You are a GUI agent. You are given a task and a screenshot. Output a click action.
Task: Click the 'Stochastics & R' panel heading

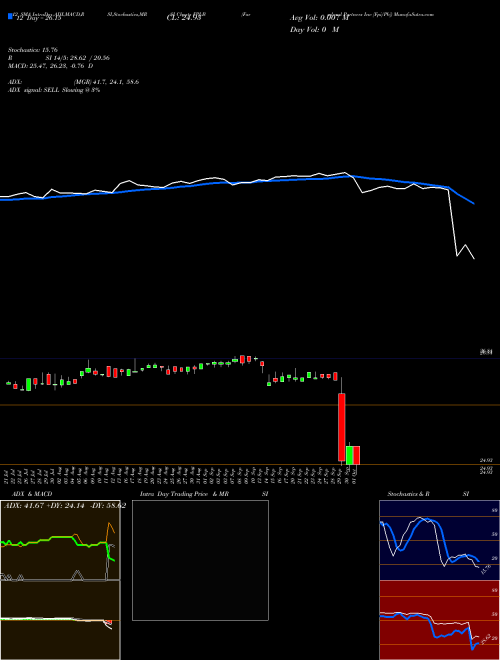click(408, 494)
